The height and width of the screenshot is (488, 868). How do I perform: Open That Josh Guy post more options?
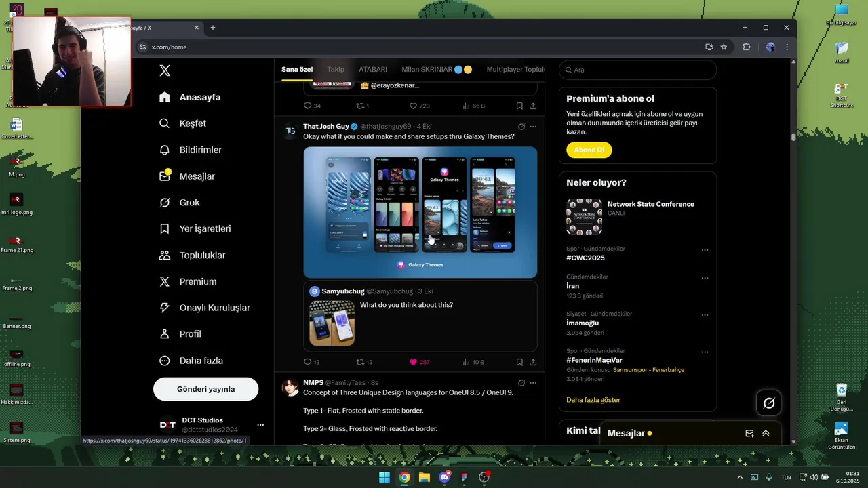(x=533, y=127)
